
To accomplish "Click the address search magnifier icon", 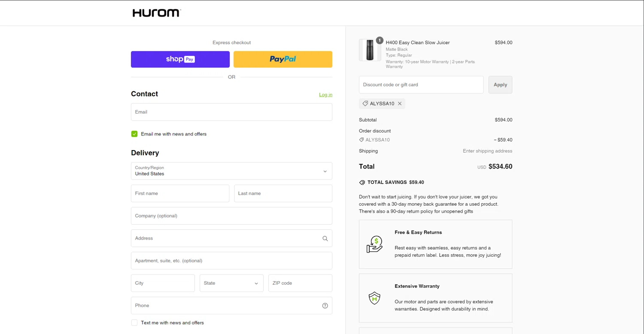I will tap(325, 238).
